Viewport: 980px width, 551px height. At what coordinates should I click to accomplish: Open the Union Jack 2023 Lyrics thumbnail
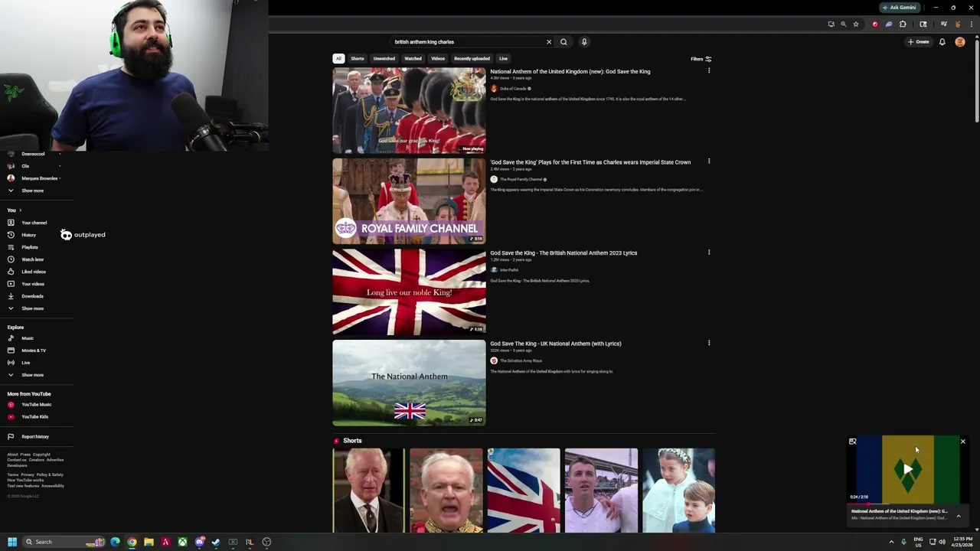point(409,292)
